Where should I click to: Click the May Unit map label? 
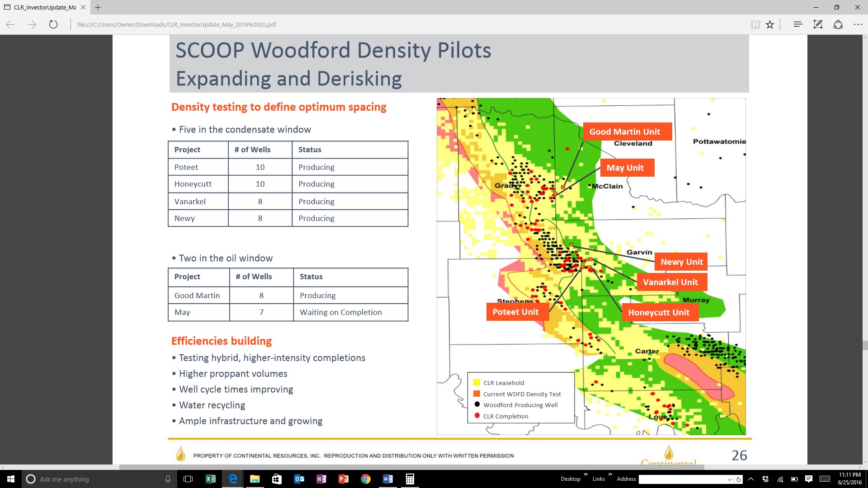pyautogui.click(x=627, y=168)
